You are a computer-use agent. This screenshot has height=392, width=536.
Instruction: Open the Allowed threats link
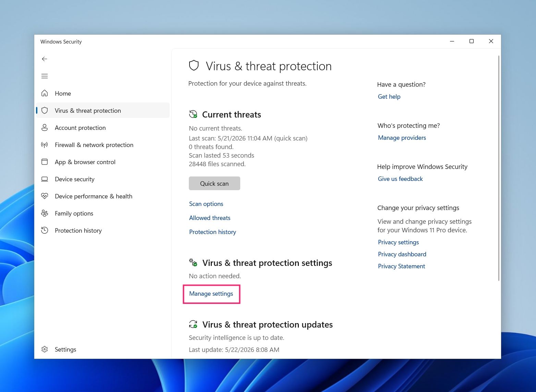coord(210,218)
